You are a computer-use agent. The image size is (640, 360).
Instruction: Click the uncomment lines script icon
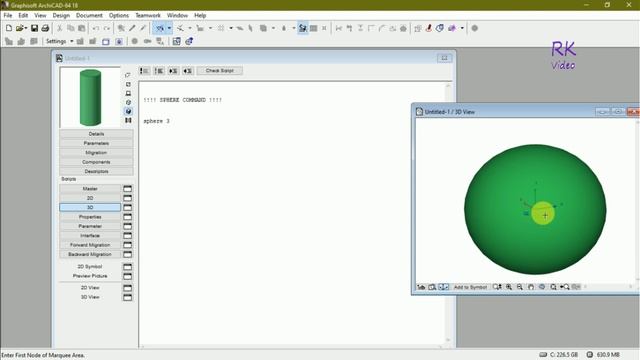(159, 71)
